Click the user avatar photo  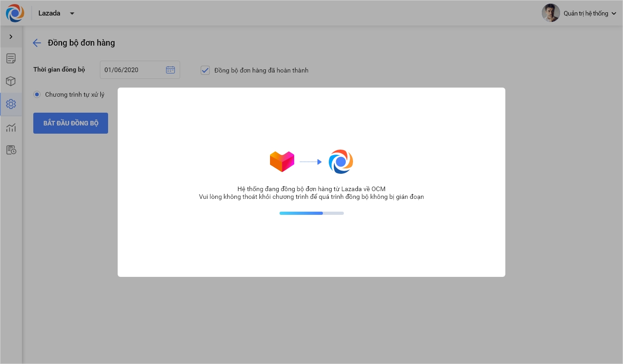click(550, 13)
